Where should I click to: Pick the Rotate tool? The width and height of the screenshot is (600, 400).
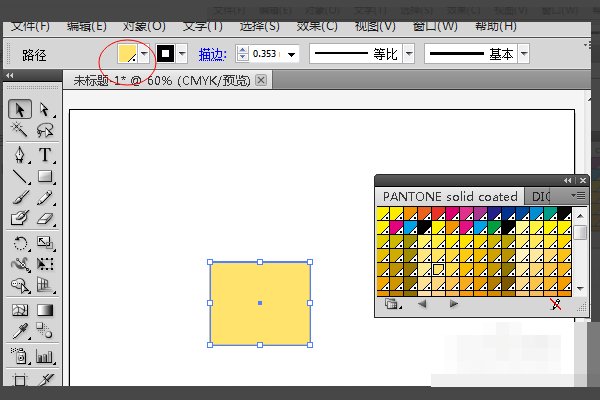[x=20, y=243]
